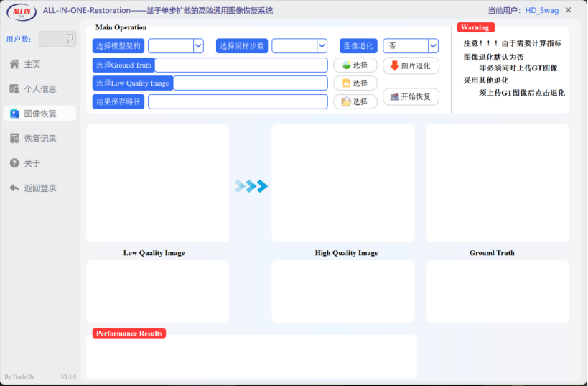Viewport: 588px width, 386px height.
Task: Select the 图像恢复 sidebar item
Action: [x=40, y=114]
